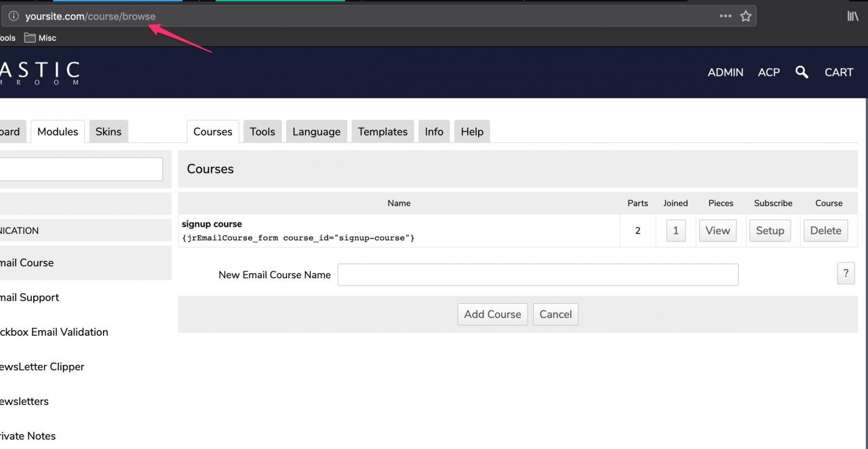Go to the ADMIN menu link
This screenshot has height=449, width=868.
point(725,73)
